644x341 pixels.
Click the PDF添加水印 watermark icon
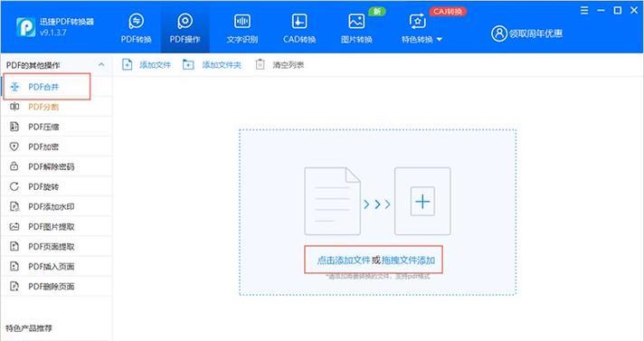(14, 206)
